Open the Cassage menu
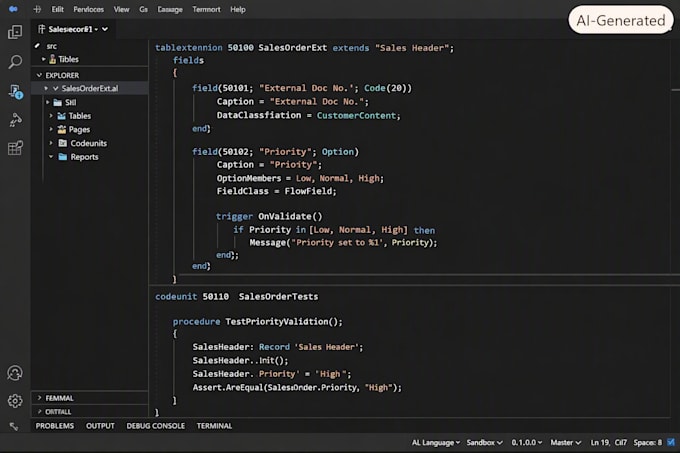The height and width of the screenshot is (453, 680). (x=170, y=9)
